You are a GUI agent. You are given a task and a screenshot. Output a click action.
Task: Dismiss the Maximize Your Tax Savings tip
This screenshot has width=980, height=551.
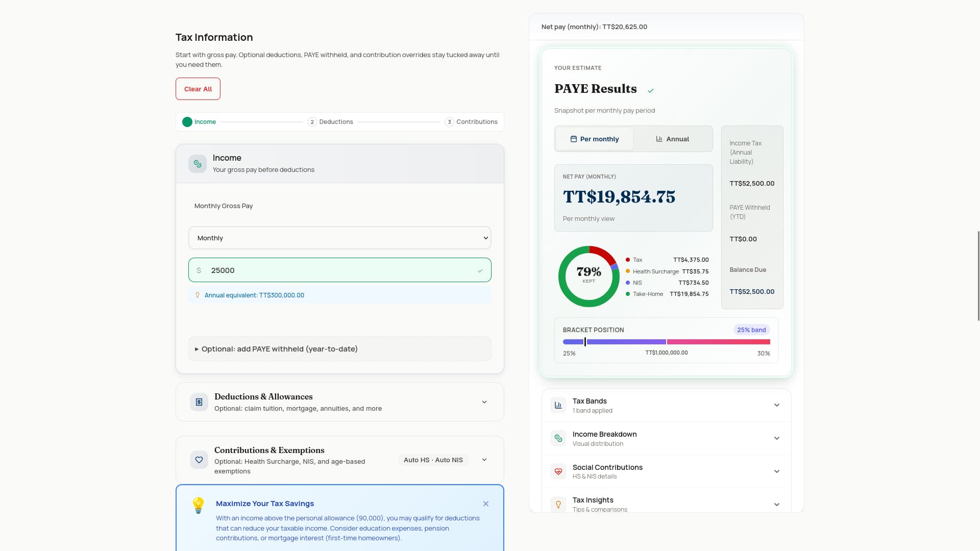tap(486, 504)
